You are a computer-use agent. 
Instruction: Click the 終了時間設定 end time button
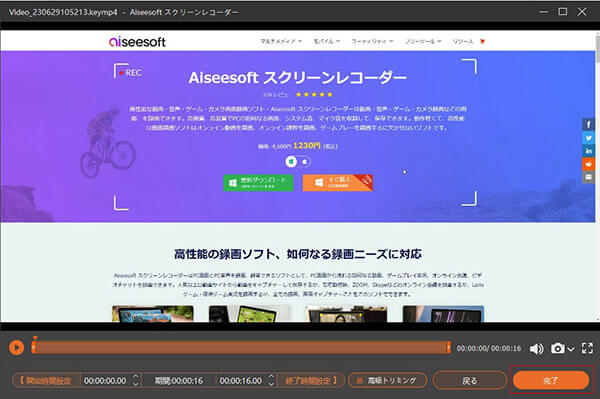(311, 381)
